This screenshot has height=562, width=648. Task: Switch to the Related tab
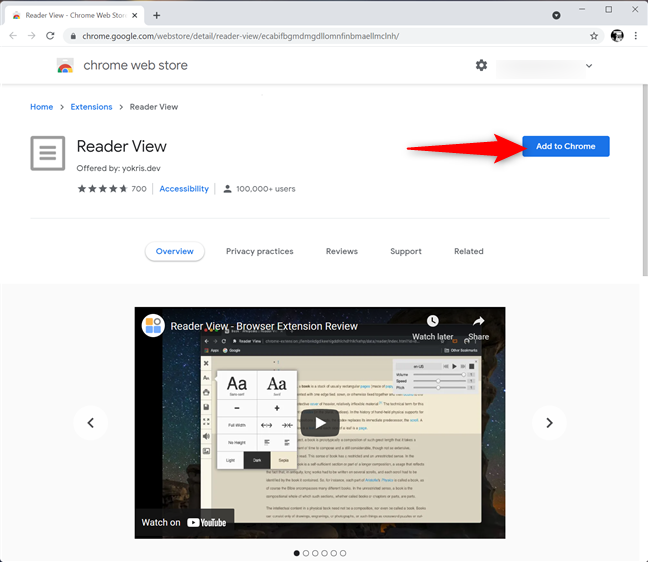point(469,251)
